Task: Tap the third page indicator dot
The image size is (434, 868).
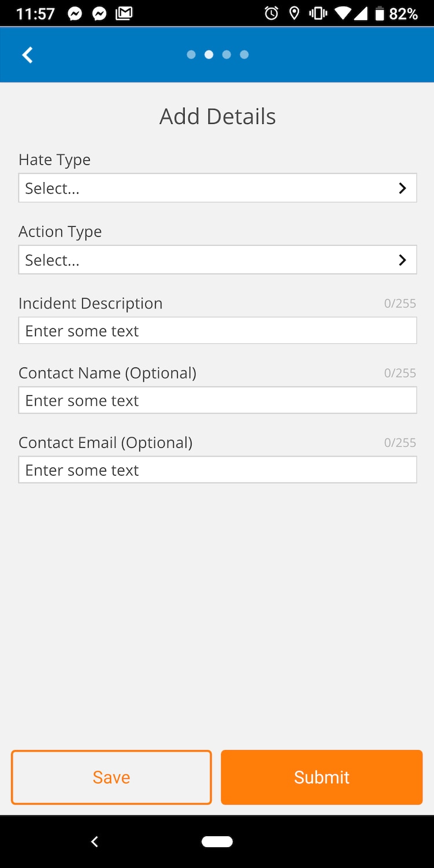Action: click(227, 54)
